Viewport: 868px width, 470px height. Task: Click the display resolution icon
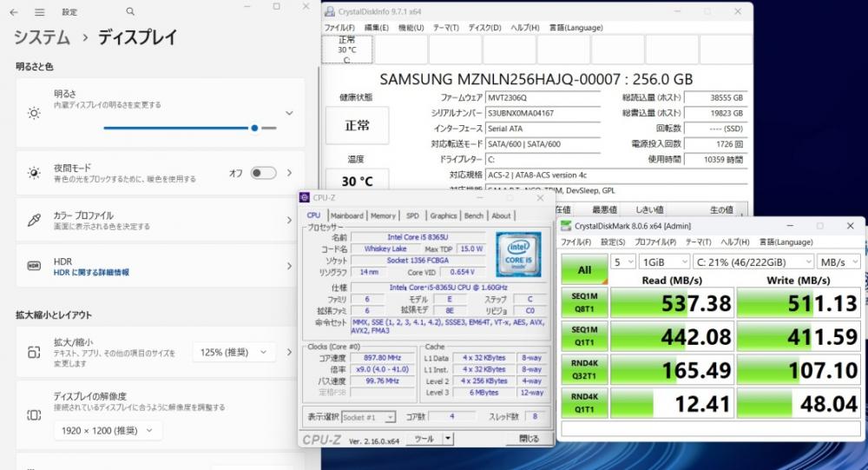tap(34, 415)
